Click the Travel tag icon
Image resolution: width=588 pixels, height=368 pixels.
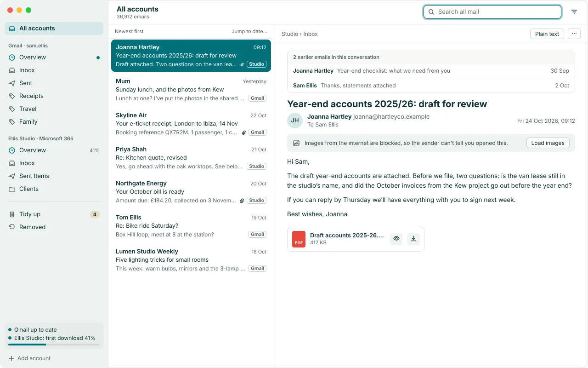point(11,109)
